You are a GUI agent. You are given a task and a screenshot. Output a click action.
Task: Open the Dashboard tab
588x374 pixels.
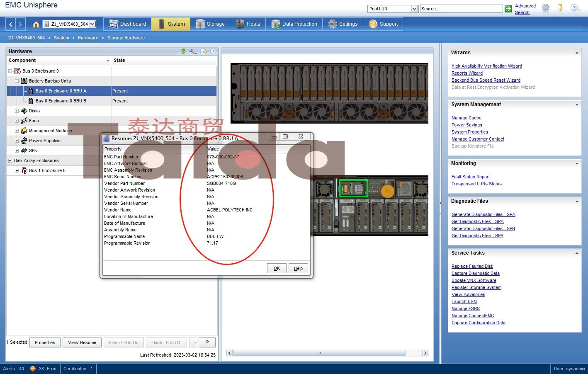point(127,24)
